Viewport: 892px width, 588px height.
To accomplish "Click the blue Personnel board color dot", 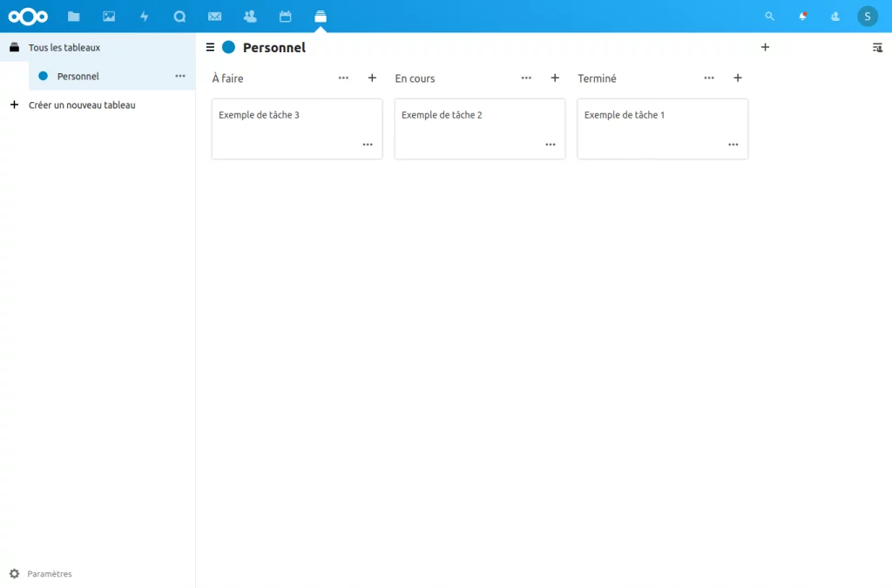I will click(229, 47).
